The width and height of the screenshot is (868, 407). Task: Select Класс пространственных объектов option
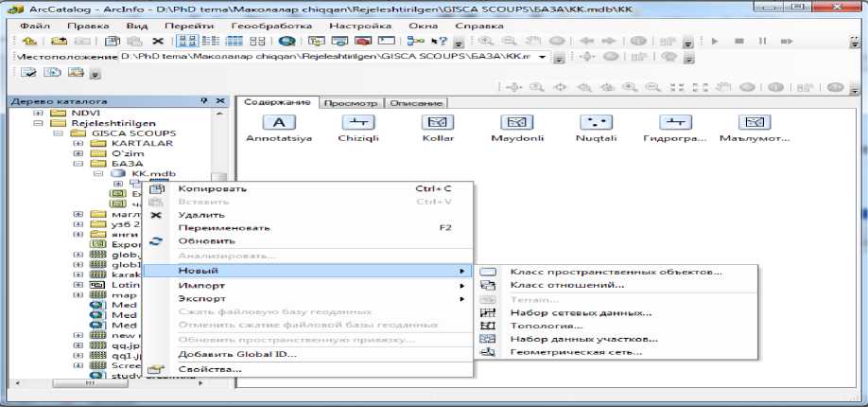tap(616, 272)
